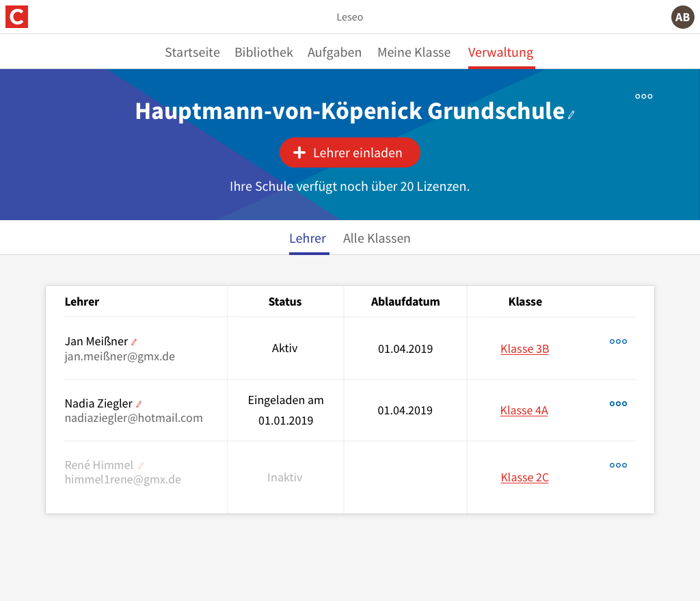Edit the school name via pencil icon

tap(571, 115)
